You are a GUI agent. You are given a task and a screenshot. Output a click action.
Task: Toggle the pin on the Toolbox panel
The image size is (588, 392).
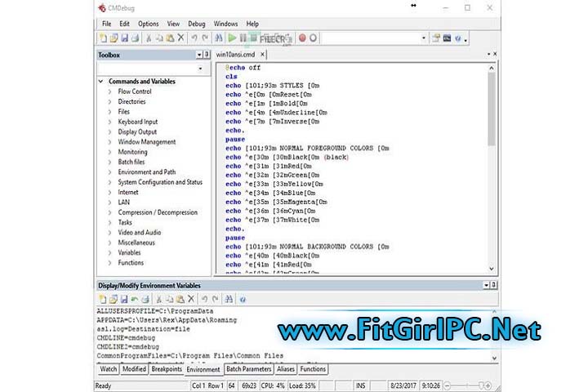coord(198,55)
